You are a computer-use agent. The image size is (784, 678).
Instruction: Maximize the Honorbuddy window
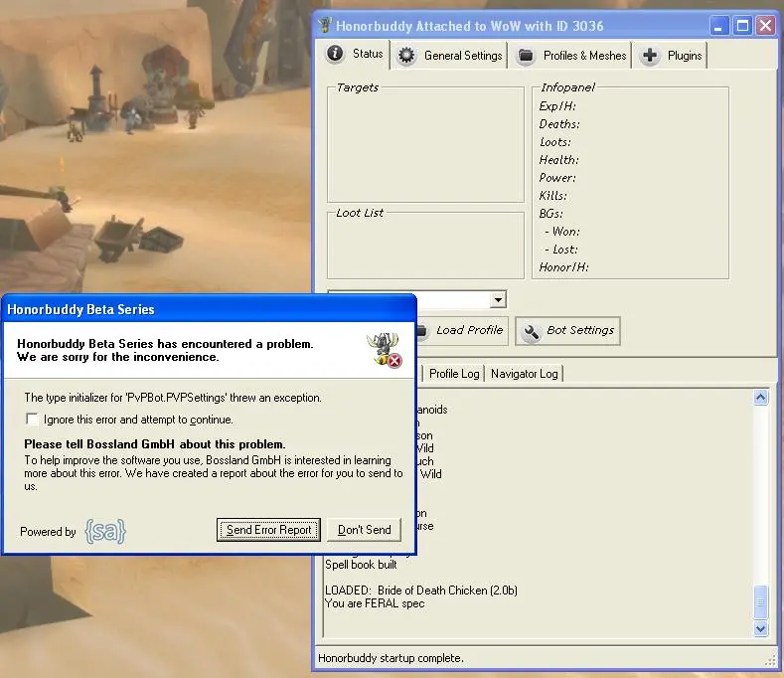click(x=742, y=26)
